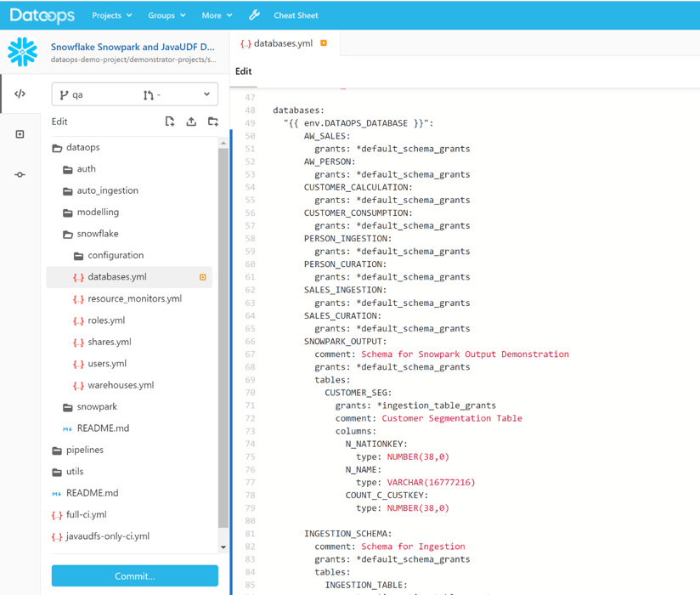Viewport: 700px width, 595px height.
Task: Click the 'AW_SALES:' line in editor
Action: (x=327, y=136)
